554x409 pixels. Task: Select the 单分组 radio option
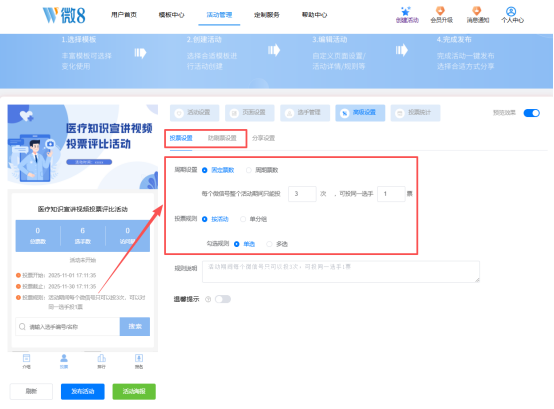(x=243, y=219)
